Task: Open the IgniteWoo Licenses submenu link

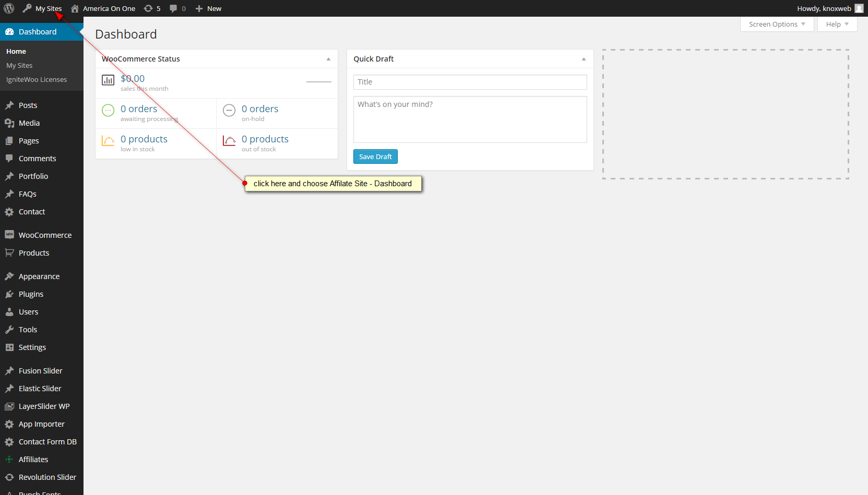Action: pos(37,80)
